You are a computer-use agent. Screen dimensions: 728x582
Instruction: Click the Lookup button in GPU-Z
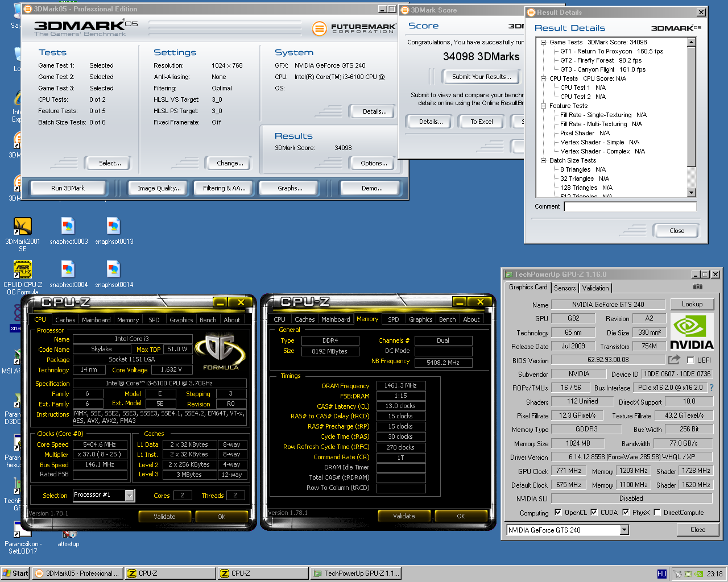click(x=692, y=304)
